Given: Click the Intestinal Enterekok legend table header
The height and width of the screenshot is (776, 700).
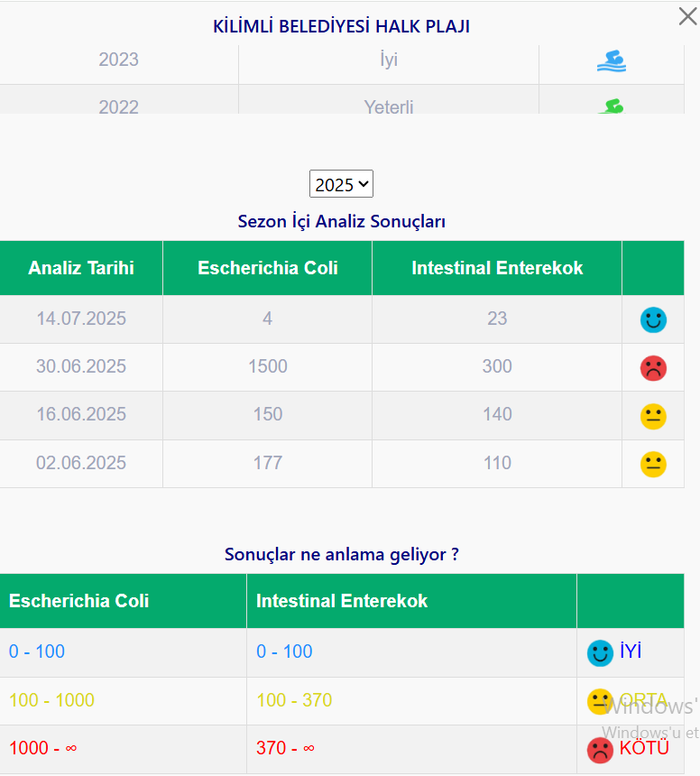Looking at the screenshot, I should (411, 601).
